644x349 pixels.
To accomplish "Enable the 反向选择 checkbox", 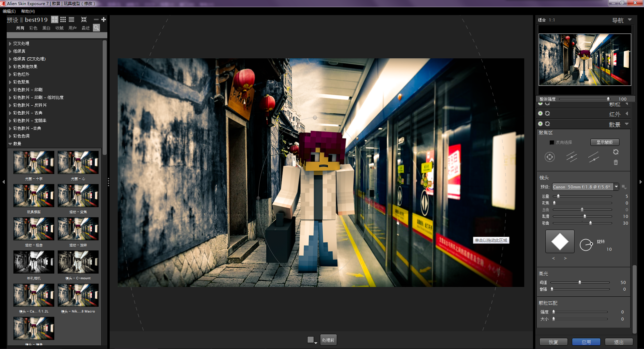I will tap(552, 142).
